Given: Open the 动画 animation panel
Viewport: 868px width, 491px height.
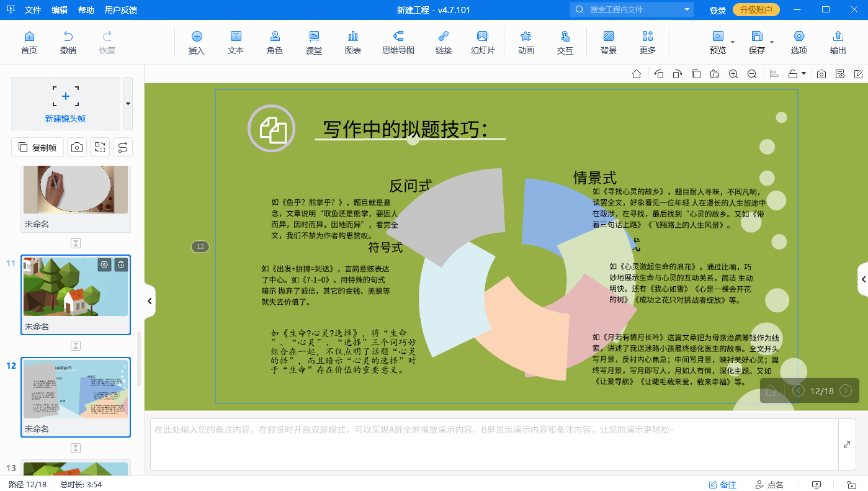Looking at the screenshot, I should (526, 42).
